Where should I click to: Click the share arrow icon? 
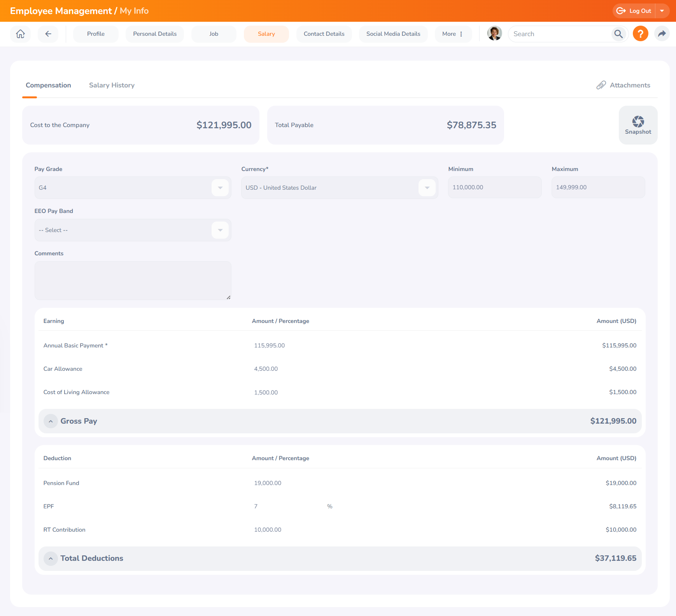tap(662, 34)
